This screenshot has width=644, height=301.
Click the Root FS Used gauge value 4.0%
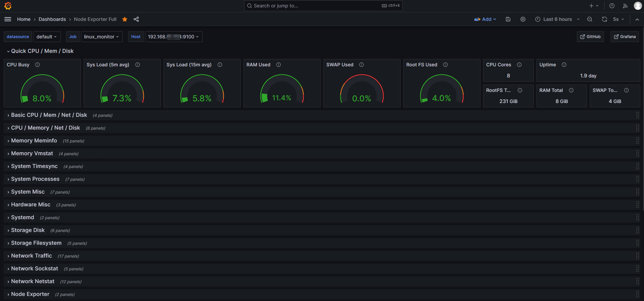point(442,98)
